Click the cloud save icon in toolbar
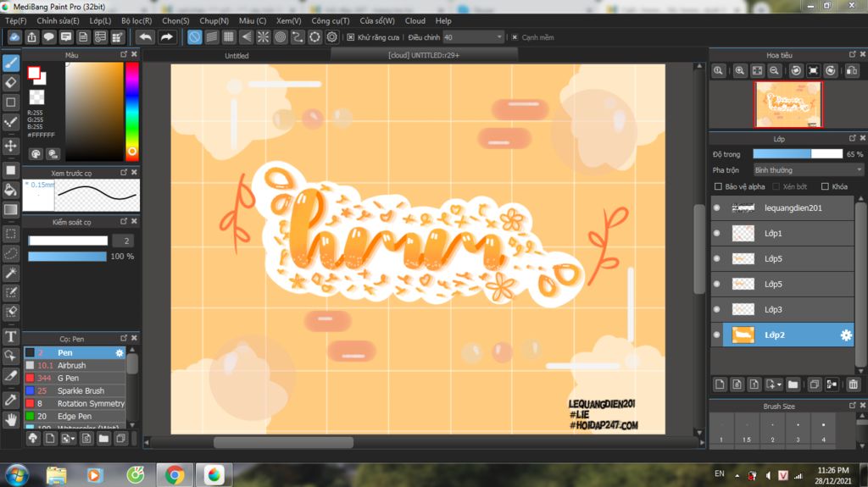The width and height of the screenshot is (868, 487). click(x=14, y=37)
